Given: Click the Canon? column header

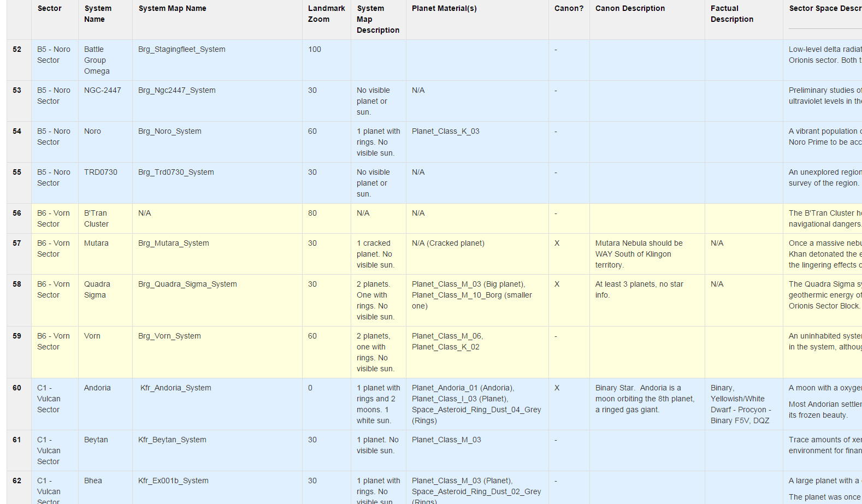Looking at the screenshot, I should (569, 20).
